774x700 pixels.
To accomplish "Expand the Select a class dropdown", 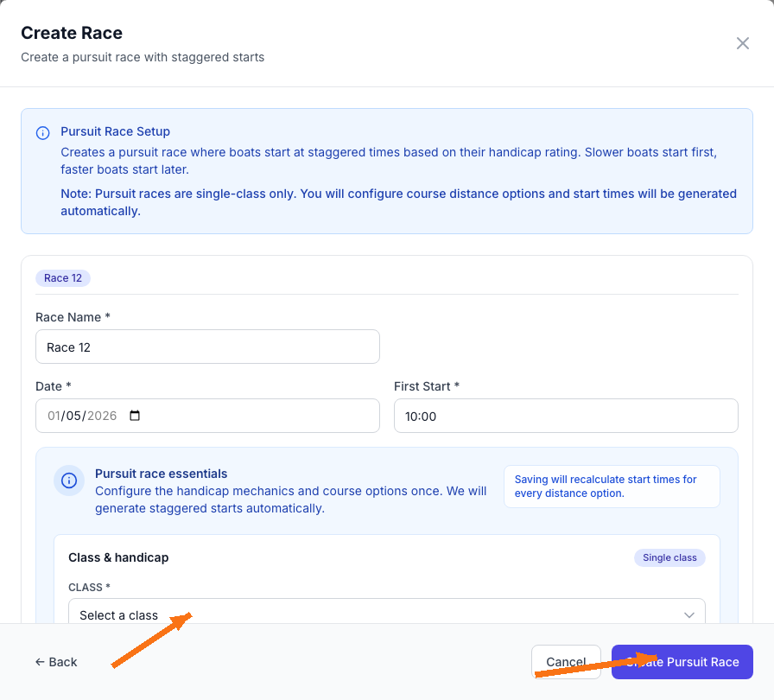I will (386, 614).
